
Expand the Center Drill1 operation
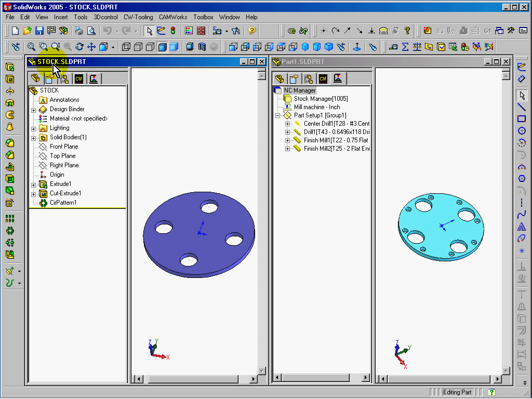287,124
